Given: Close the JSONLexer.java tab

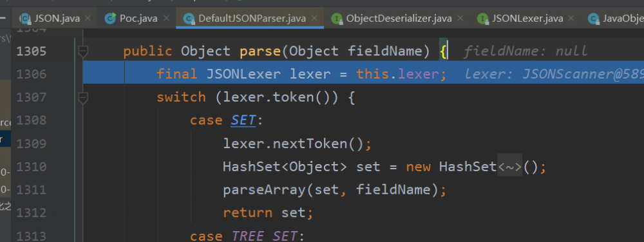Looking at the screenshot, I should click(571, 19).
